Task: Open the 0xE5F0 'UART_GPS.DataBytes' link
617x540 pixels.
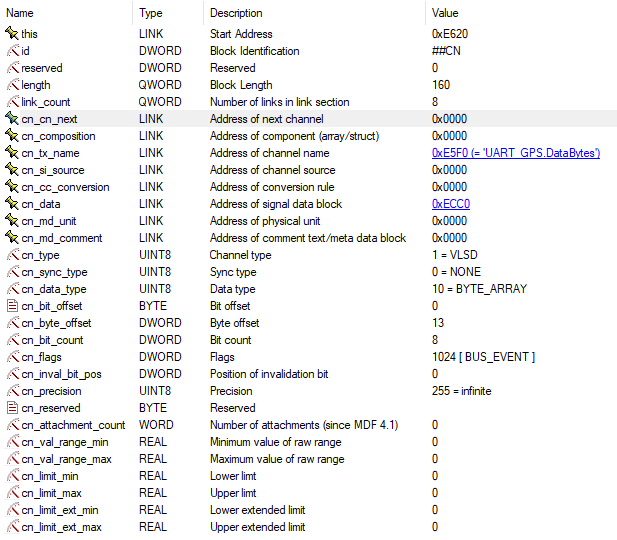Action: [515, 153]
